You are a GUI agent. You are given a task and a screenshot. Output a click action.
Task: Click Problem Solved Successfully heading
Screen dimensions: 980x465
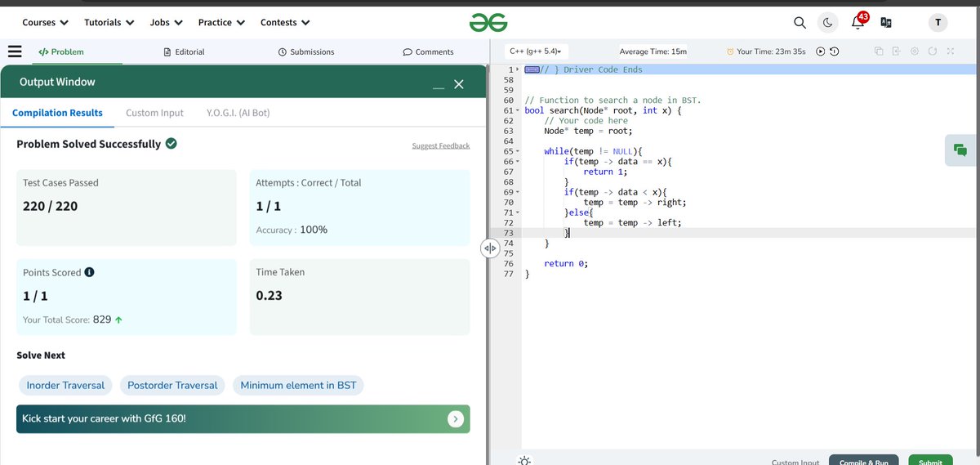[88, 144]
